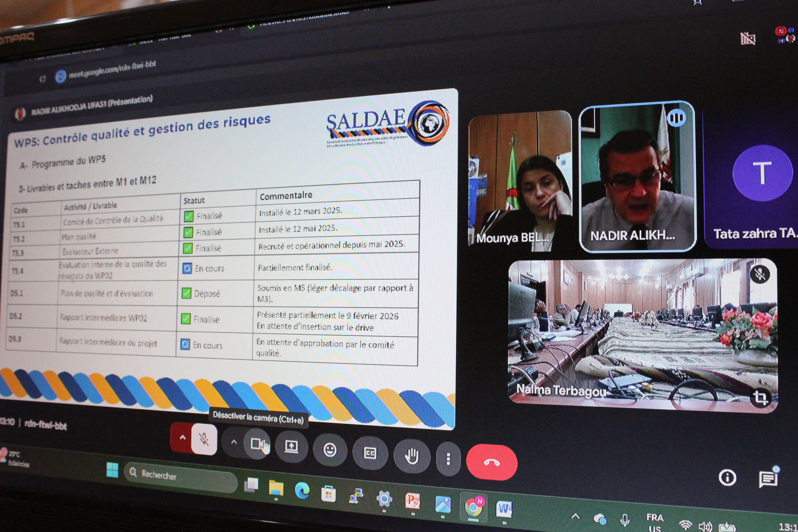This screenshot has width=798, height=532.
Task: Open meeting details info icon
Action: [728, 478]
